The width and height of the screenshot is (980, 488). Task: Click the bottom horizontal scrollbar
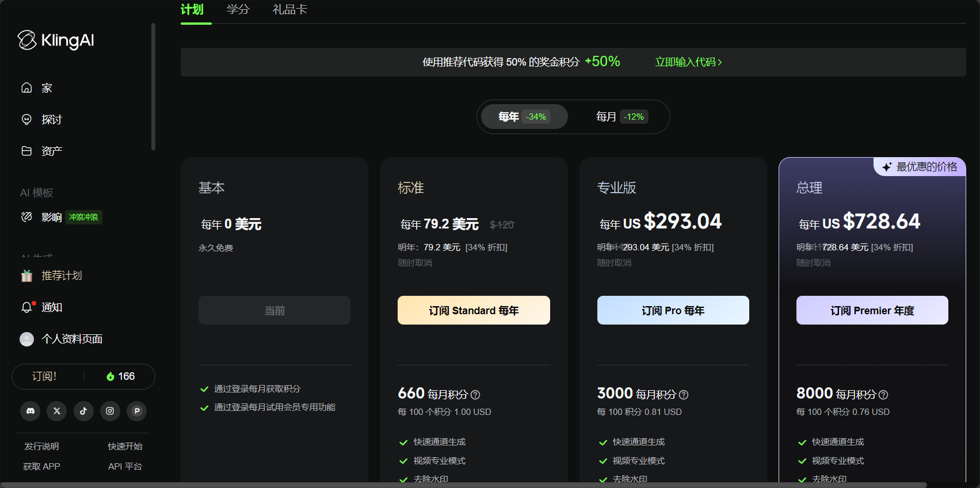[463, 485]
